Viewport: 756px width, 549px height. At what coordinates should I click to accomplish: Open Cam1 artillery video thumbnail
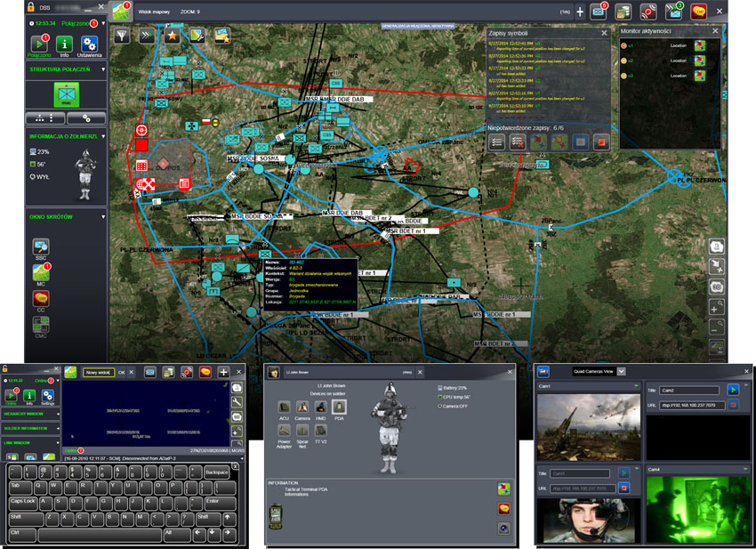click(589, 427)
